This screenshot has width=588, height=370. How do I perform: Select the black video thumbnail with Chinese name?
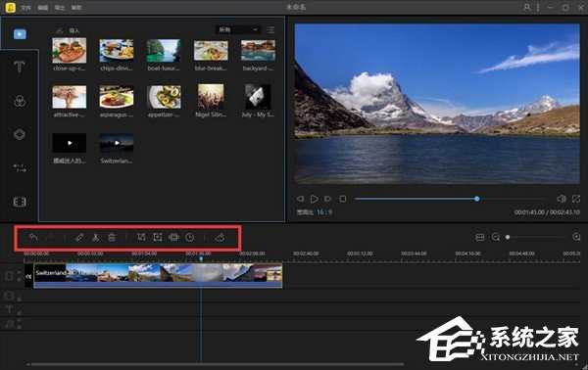pos(70,143)
